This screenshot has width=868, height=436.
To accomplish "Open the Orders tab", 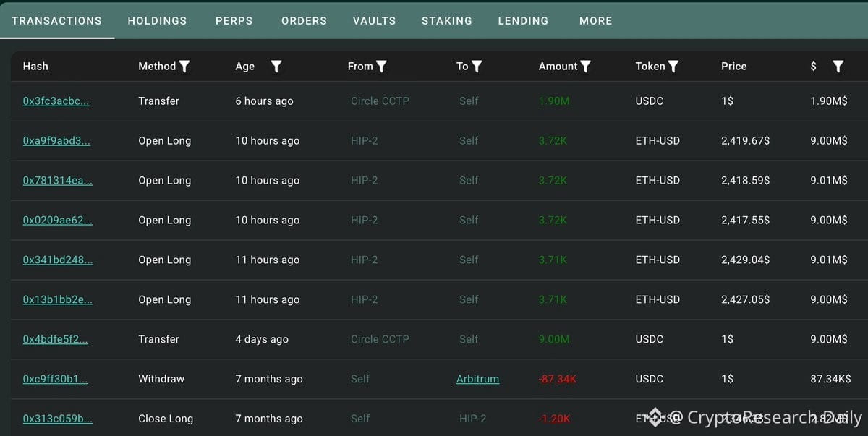I will pos(305,21).
